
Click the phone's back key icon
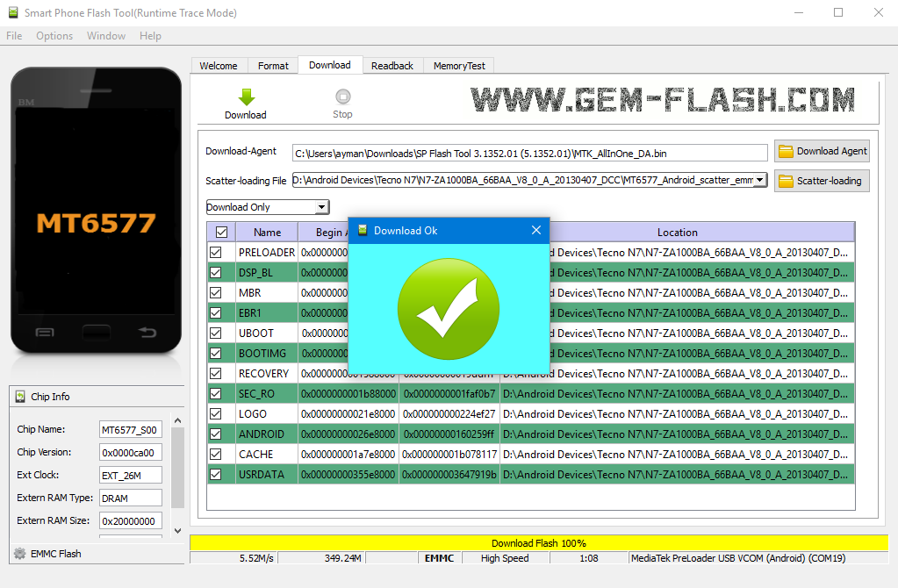(x=147, y=332)
